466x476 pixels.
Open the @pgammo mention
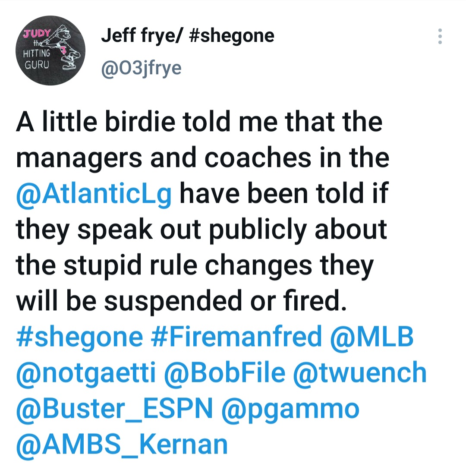click(290, 408)
